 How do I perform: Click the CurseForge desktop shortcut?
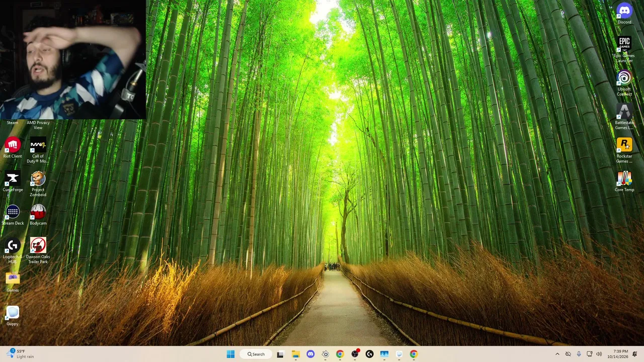[x=13, y=181]
